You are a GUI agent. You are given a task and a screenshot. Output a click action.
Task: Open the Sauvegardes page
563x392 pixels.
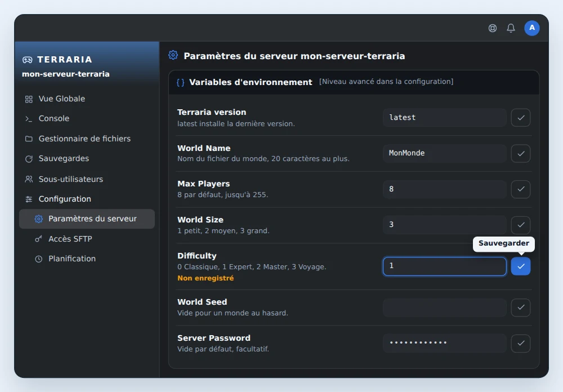(87, 158)
